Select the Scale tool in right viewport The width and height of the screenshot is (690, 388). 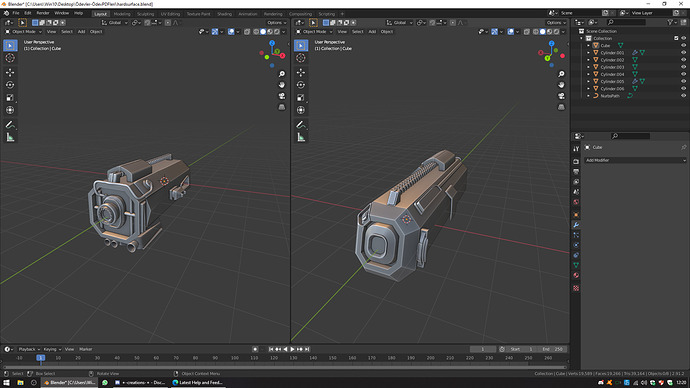point(301,98)
